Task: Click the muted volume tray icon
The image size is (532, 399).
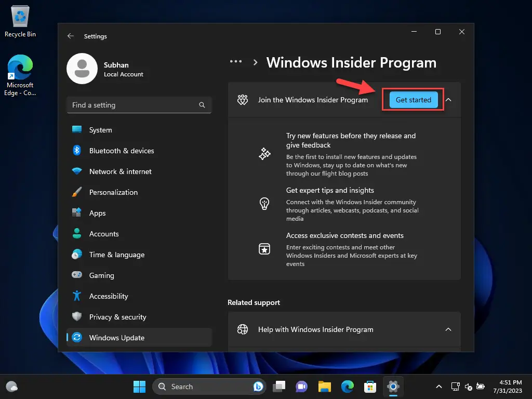Action: [468, 387]
